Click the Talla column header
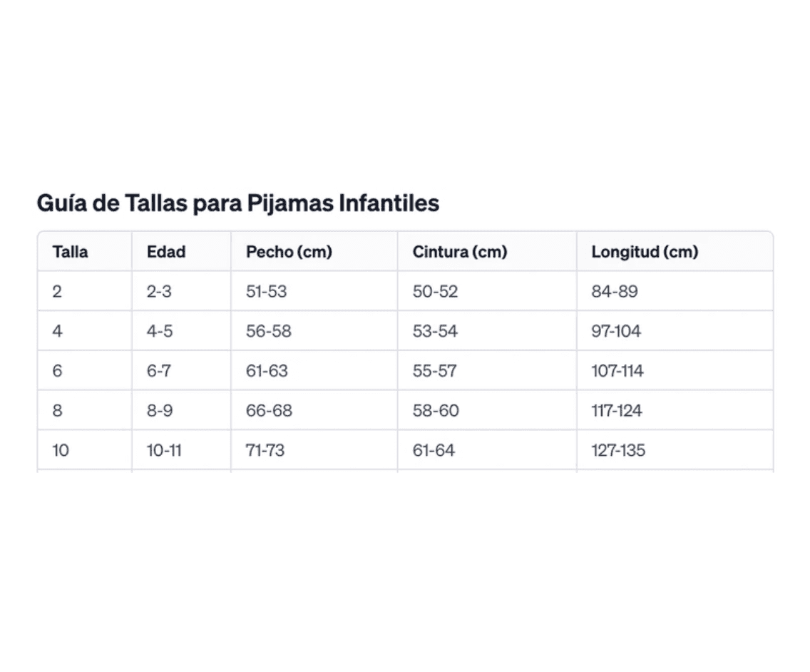 pyautogui.click(x=70, y=252)
